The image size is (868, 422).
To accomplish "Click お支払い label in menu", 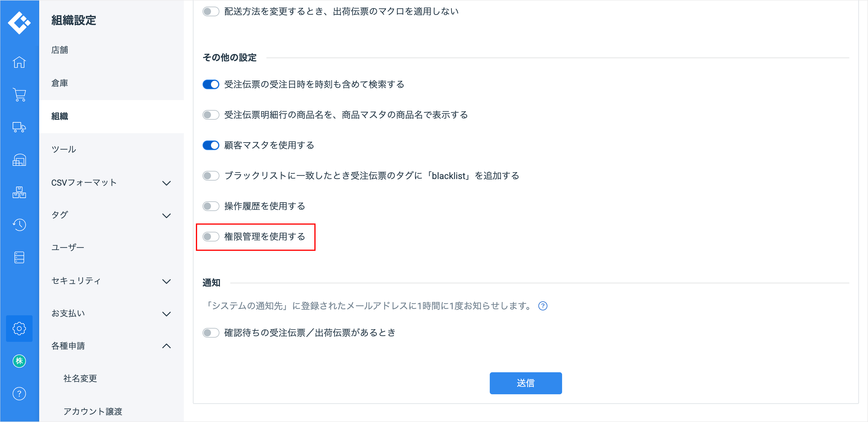I will coord(68,313).
